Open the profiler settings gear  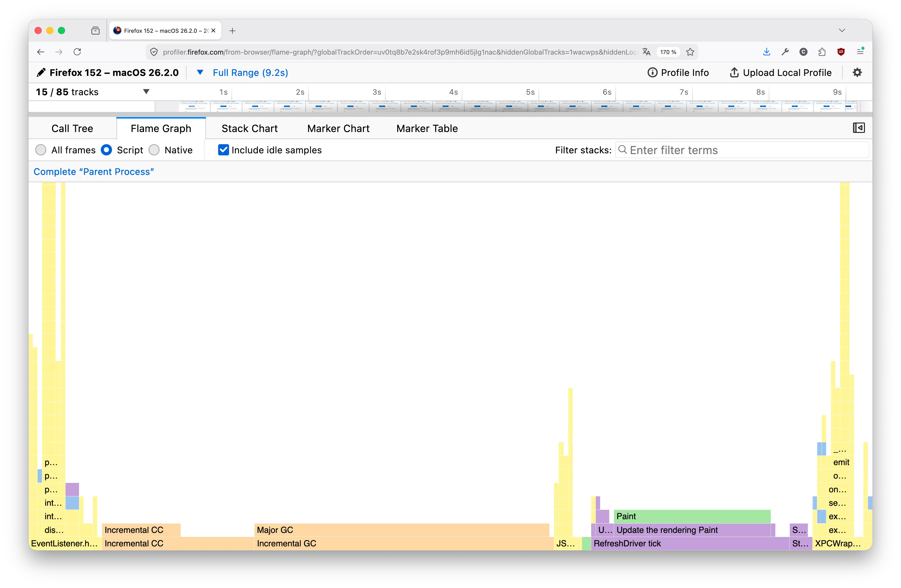coord(857,72)
